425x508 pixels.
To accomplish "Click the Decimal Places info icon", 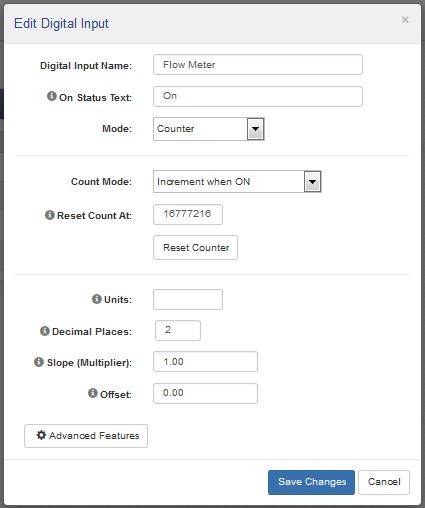I will [x=45, y=331].
